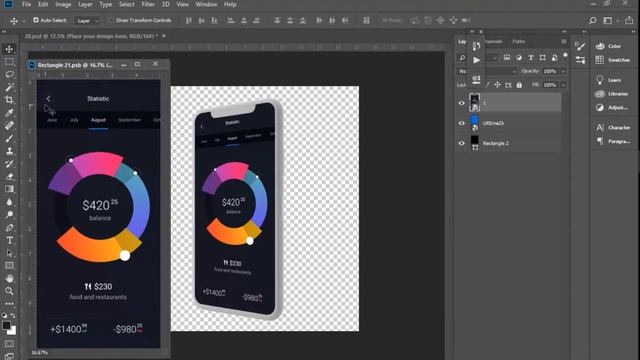Hide the Rectangle 2 layer
The height and width of the screenshot is (360, 640).
pos(462,143)
